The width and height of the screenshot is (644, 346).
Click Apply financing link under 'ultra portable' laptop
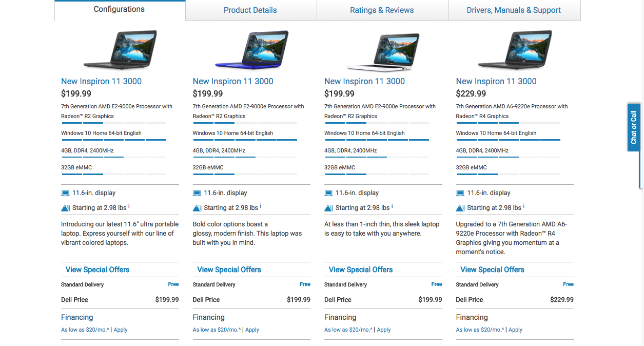pyautogui.click(x=121, y=330)
